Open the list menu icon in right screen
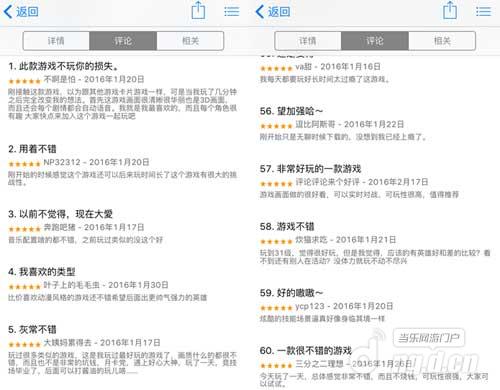Viewport: 500px width, 390px height. (x=483, y=12)
